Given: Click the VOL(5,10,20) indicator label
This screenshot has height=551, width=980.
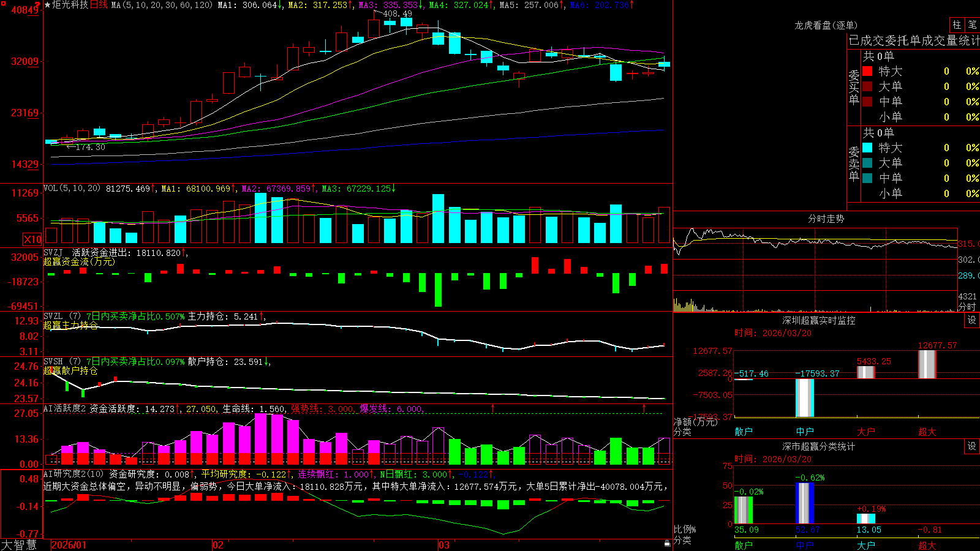Looking at the screenshot, I should [72, 189].
